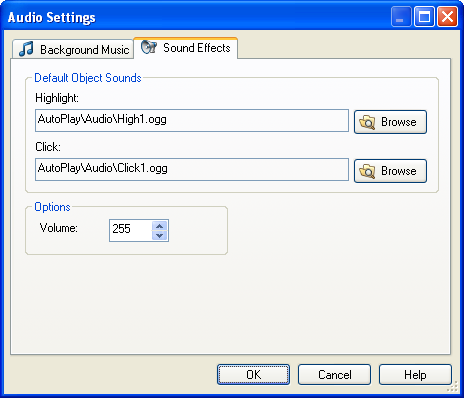Switch to the Background Music tab
464x398 pixels.
(73, 49)
